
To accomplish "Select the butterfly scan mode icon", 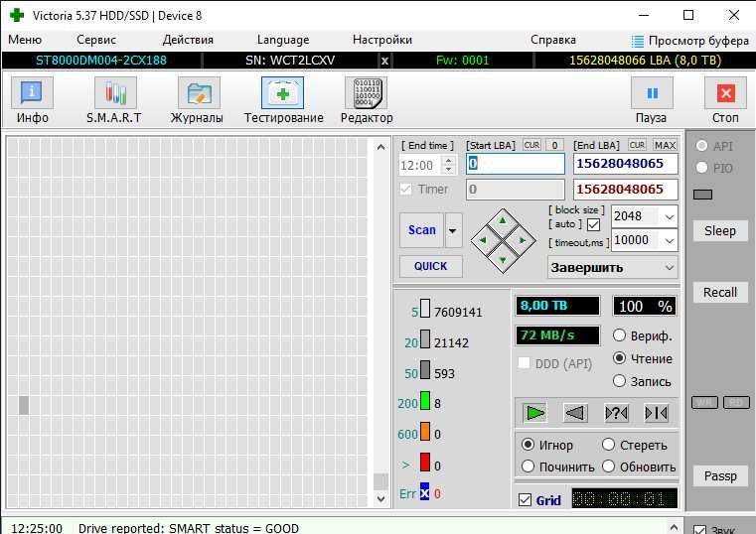I will pos(657,413).
